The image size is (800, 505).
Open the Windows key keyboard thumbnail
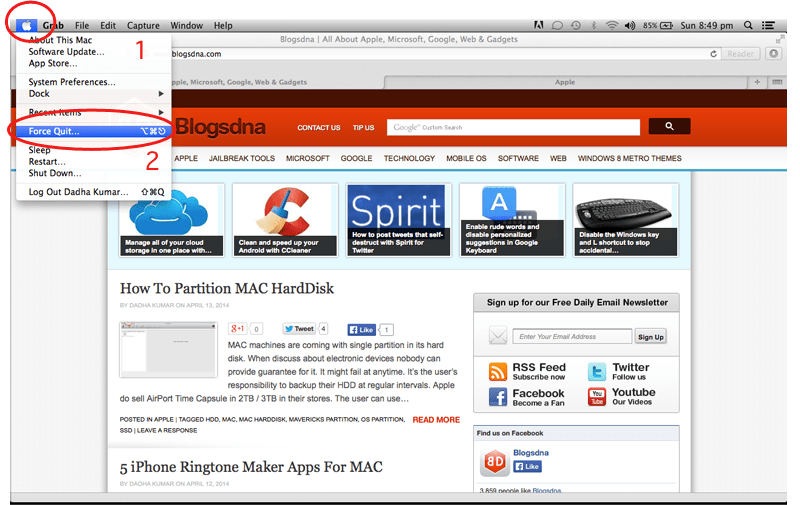tap(626, 220)
